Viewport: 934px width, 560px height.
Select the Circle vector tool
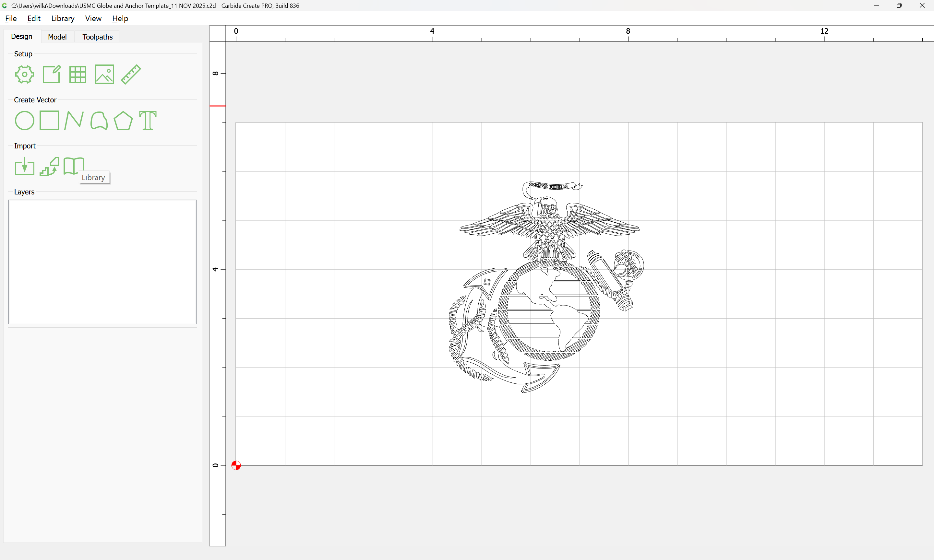(x=25, y=121)
